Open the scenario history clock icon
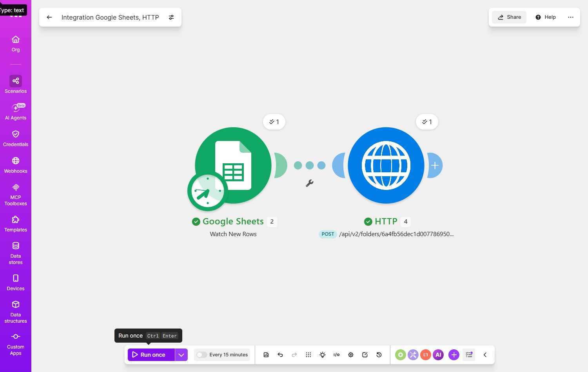The width and height of the screenshot is (588, 372). coord(379,355)
